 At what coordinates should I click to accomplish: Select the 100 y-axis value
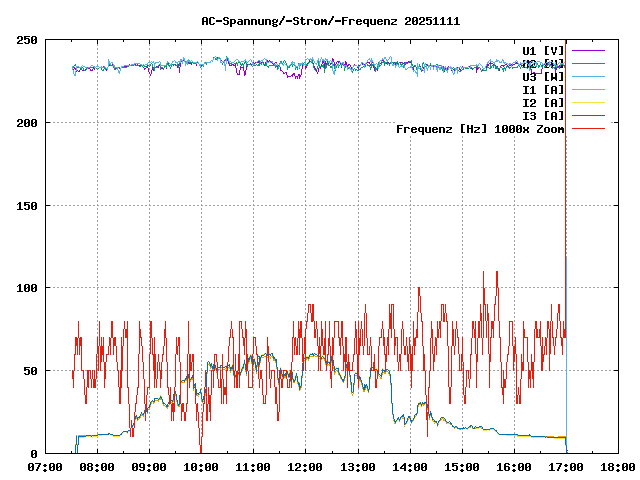click(x=27, y=288)
